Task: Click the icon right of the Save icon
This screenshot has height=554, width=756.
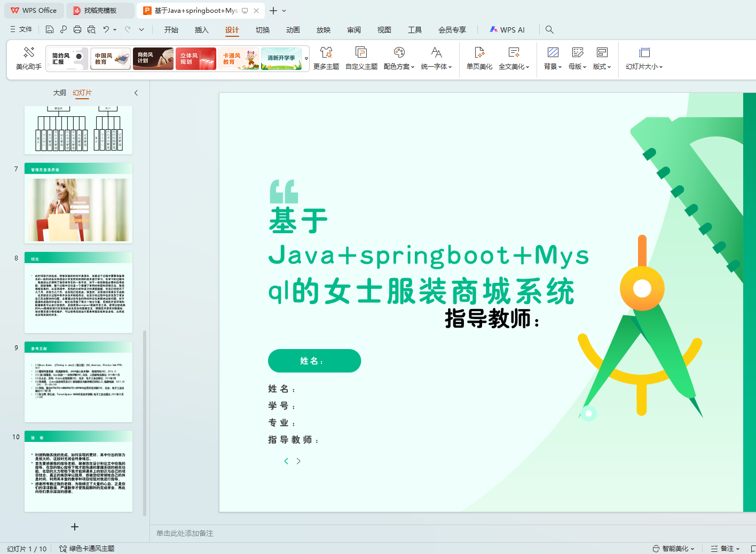Action: point(64,30)
